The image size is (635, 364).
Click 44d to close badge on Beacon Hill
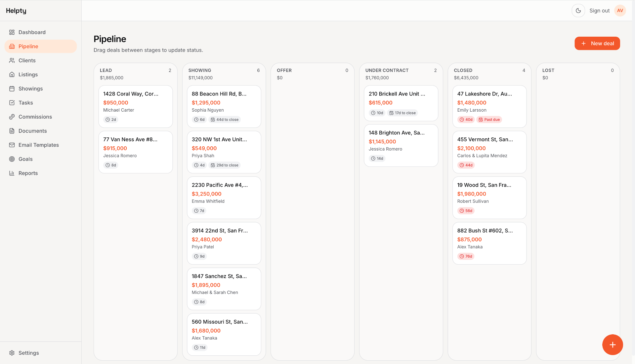(x=225, y=120)
